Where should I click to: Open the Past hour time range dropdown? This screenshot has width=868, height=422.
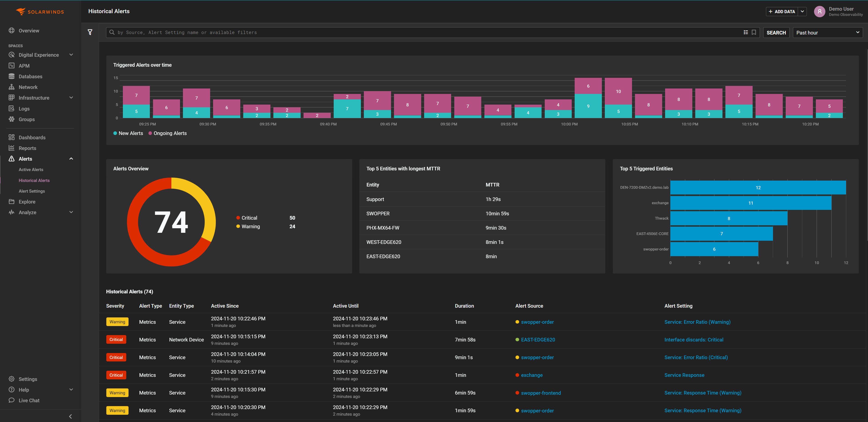828,32
